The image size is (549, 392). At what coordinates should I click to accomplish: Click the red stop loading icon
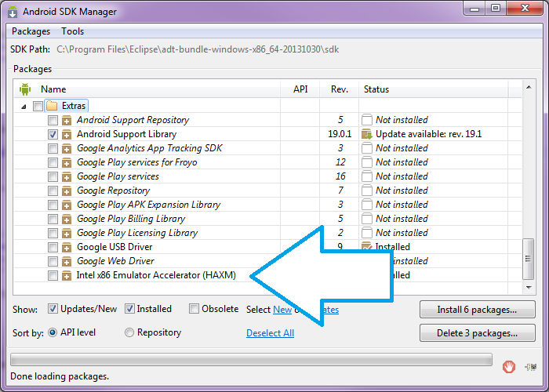509,364
